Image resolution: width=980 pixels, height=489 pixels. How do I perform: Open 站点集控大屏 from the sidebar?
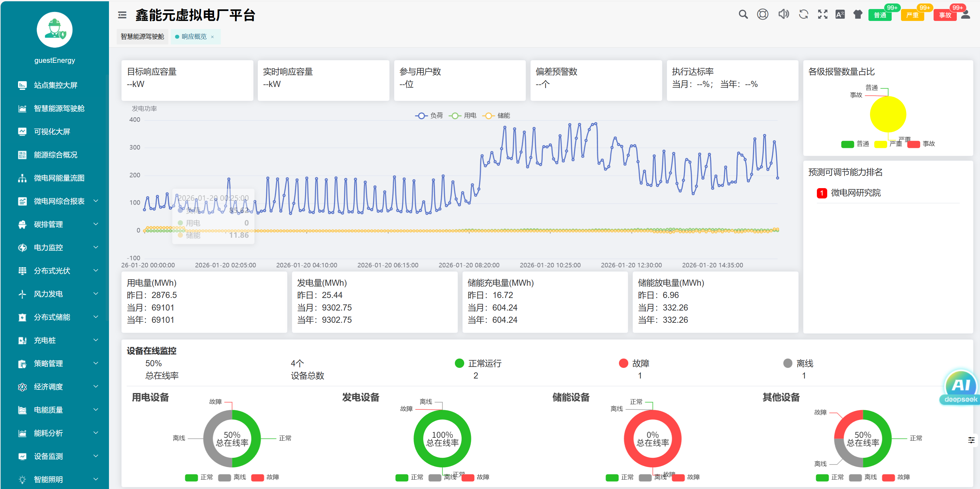coord(55,85)
